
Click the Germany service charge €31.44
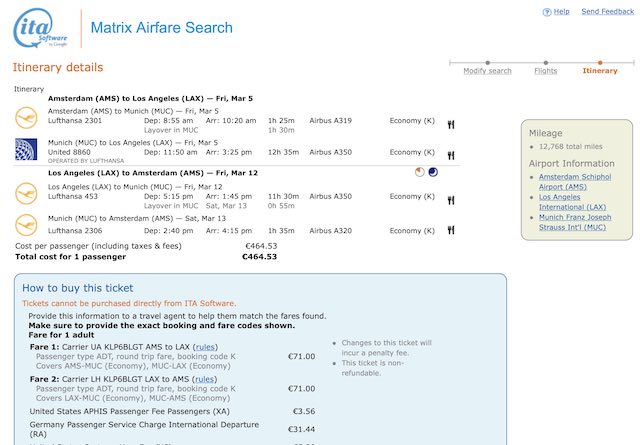click(x=302, y=429)
